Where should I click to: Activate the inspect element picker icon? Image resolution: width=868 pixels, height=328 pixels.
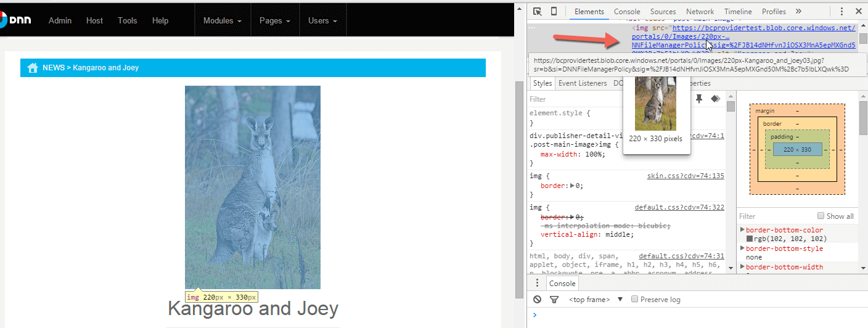(538, 12)
